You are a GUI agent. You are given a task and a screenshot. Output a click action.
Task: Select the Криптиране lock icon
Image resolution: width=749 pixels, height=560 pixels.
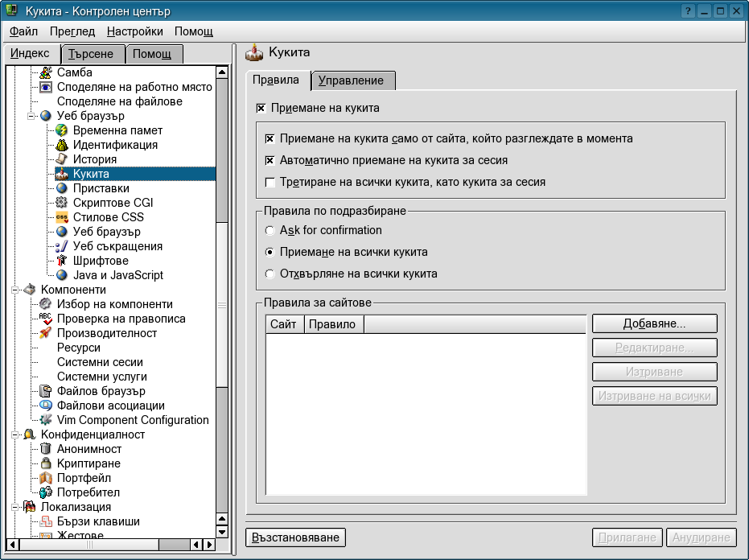pyautogui.click(x=46, y=463)
